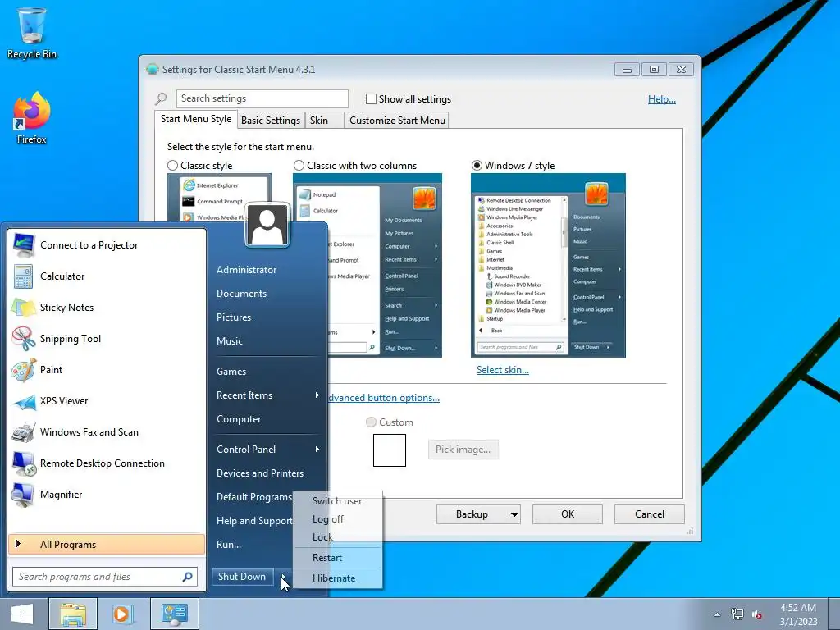
Task: Choose Switch user from power menu
Action: 337,501
